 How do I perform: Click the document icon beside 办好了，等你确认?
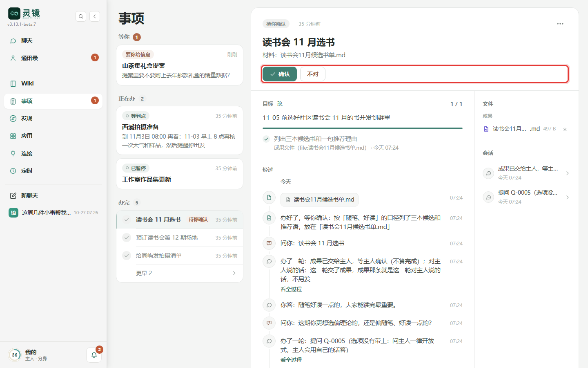[x=269, y=218]
